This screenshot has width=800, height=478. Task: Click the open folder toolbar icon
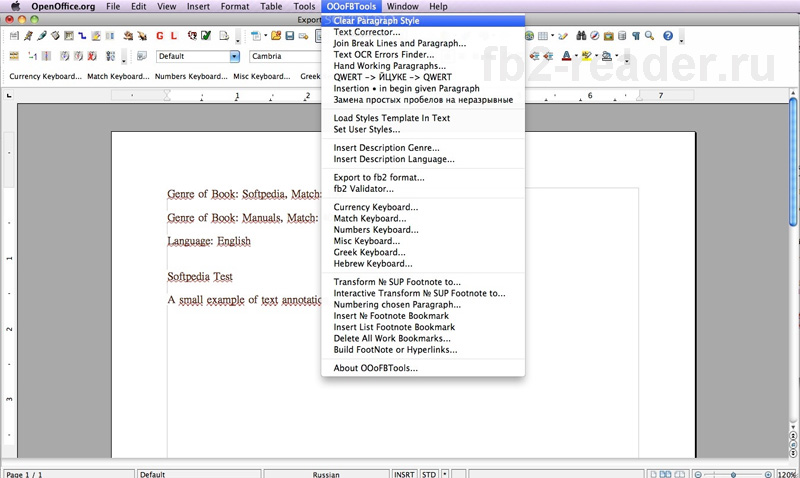click(276, 36)
